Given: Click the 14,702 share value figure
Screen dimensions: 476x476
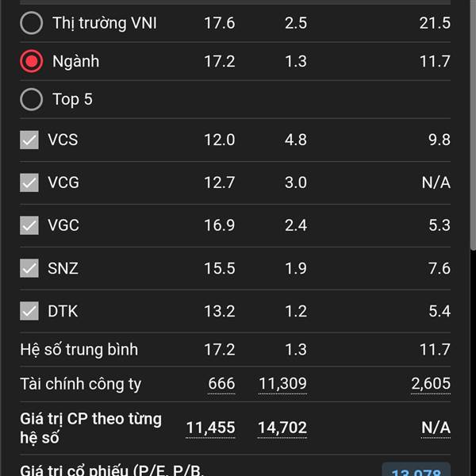Looking at the screenshot, I should 282,428.
